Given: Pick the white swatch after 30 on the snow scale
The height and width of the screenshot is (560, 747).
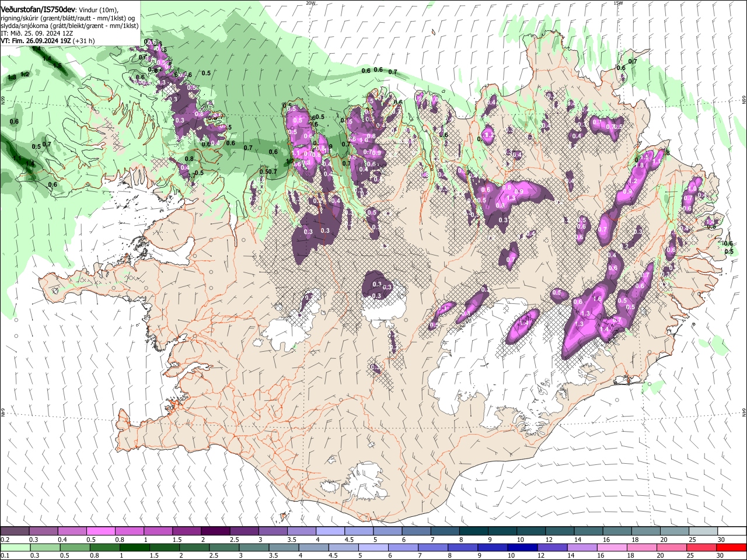Looking at the screenshot, I should click(x=732, y=531).
